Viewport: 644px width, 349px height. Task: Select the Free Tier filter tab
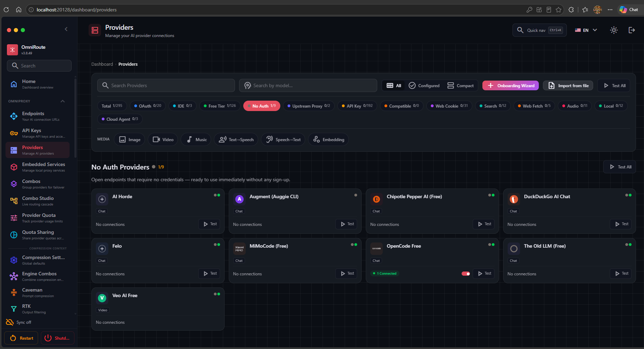click(220, 106)
